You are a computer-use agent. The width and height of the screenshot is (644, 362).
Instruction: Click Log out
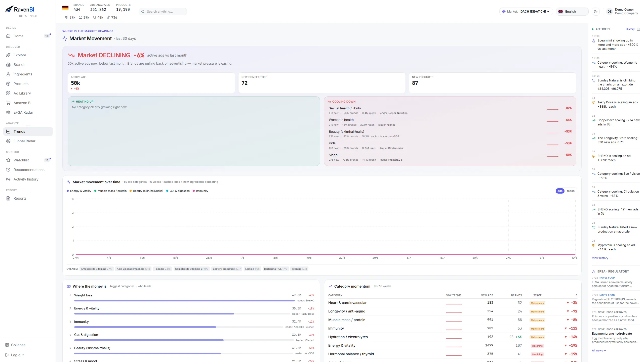[x=14, y=355]
